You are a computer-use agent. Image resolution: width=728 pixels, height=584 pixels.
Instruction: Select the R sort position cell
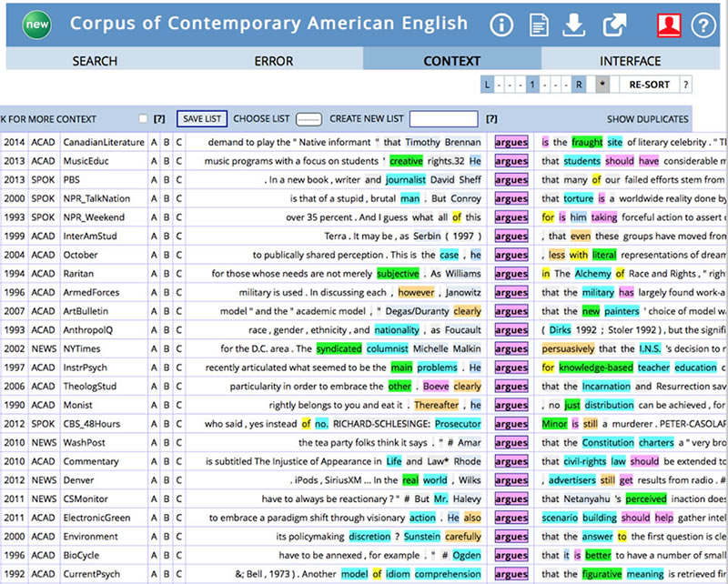579,85
